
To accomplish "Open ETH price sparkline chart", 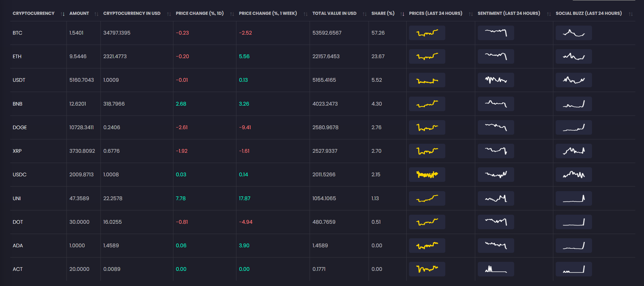I will [x=427, y=56].
